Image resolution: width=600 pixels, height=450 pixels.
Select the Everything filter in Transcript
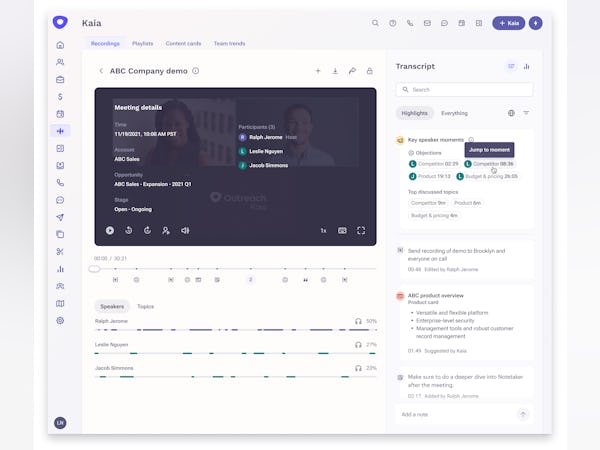coord(454,113)
